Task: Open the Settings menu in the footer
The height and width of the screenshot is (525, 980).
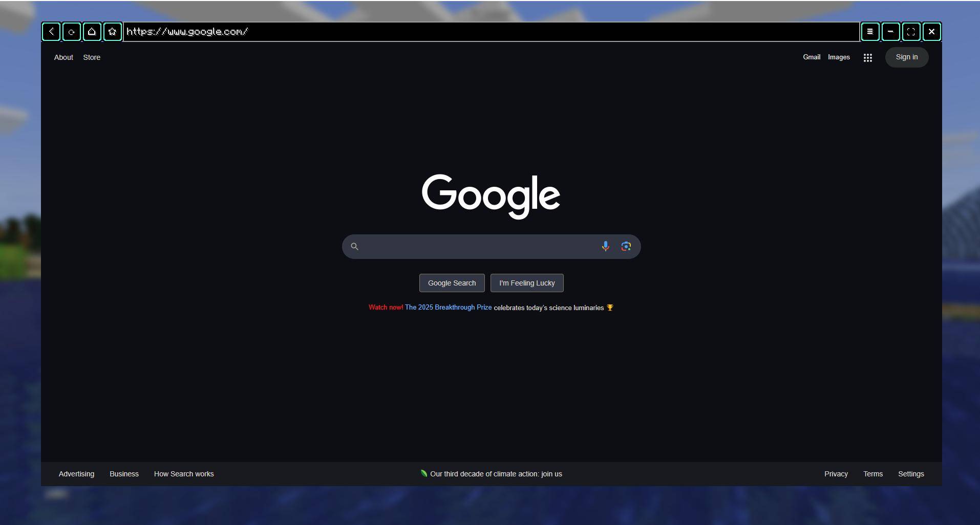Action: coord(910,474)
